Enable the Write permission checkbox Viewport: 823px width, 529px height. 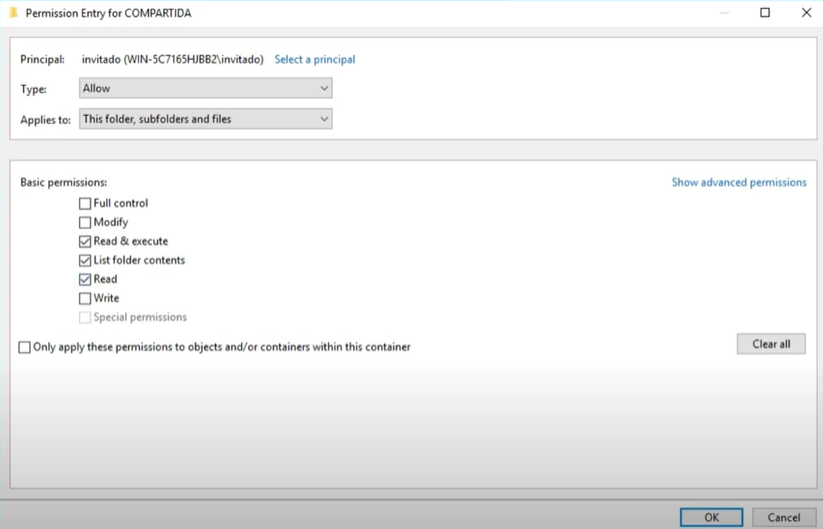click(x=85, y=299)
